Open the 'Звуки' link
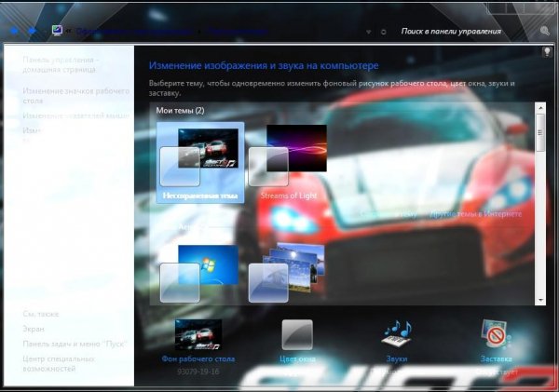559x392 pixels. (x=397, y=358)
